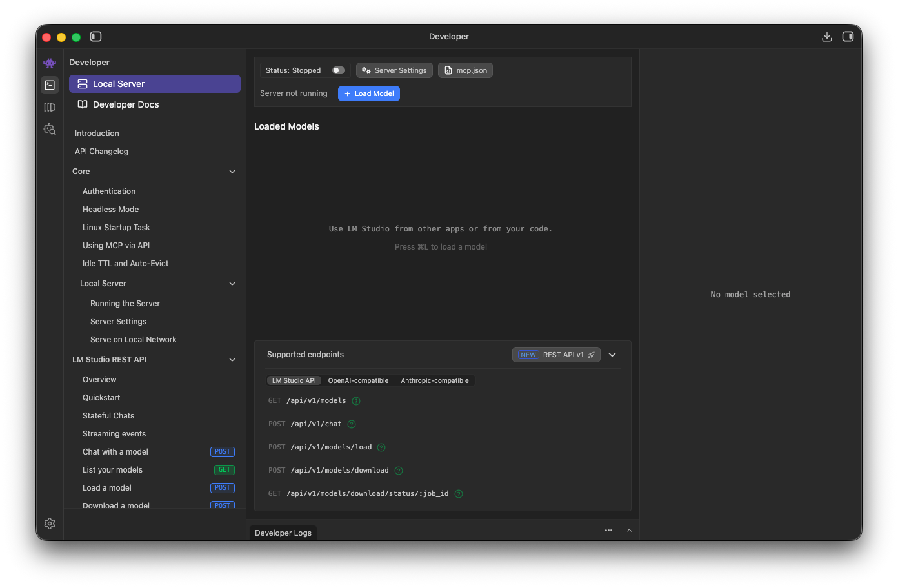The image size is (898, 588).
Task: Click the downloads icon in the title bar
Action: pos(827,37)
